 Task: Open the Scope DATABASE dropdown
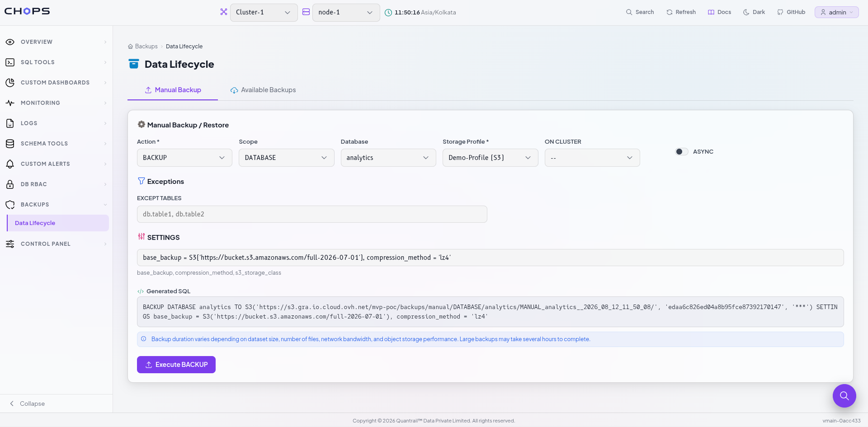pos(287,158)
